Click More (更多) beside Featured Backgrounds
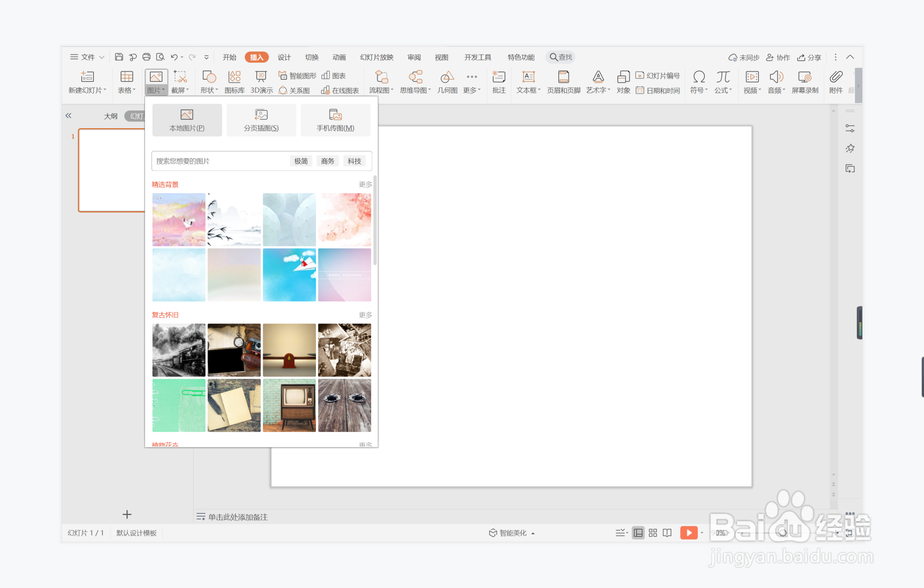The width and height of the screenshot is (924, 588). pos(365,184)
